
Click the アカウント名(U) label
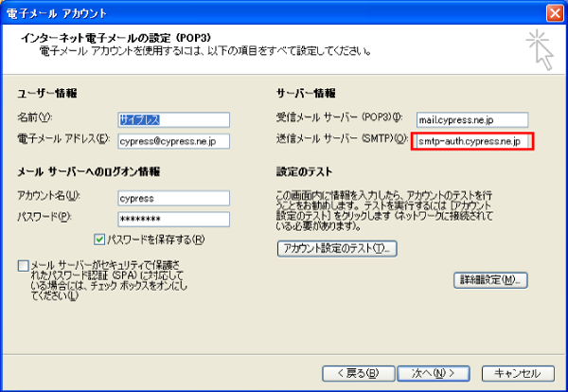pyautogui.click(x=48, y=196)
